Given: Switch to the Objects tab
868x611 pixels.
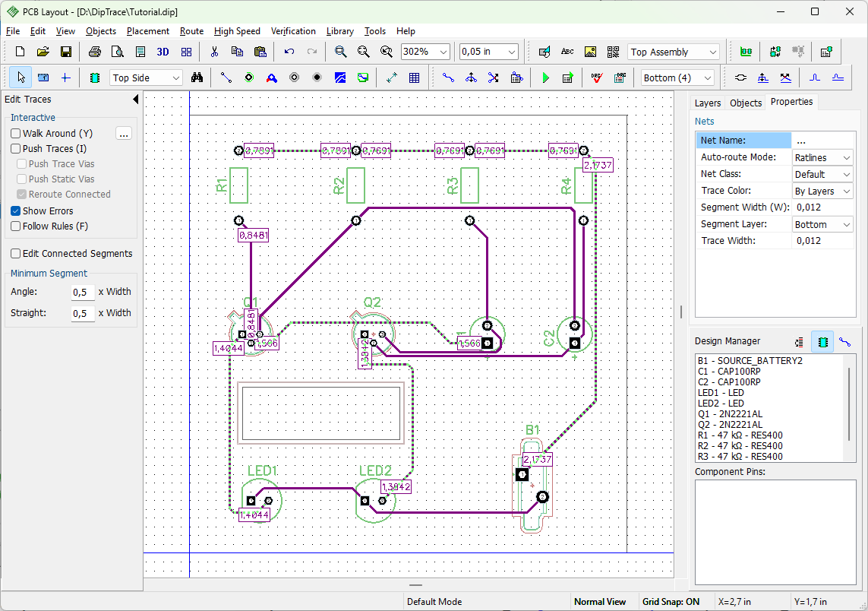Looking at the screenshot, I should click(746, 103).
